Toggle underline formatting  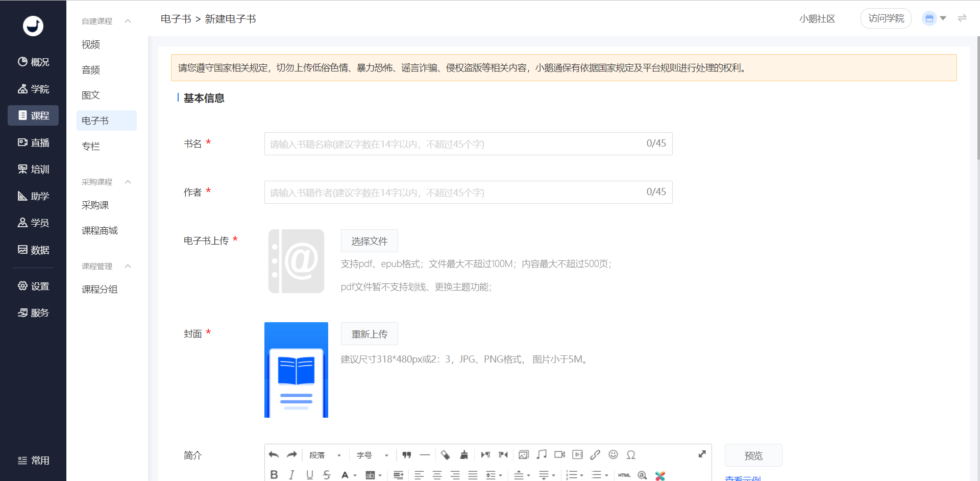point(309,475)
